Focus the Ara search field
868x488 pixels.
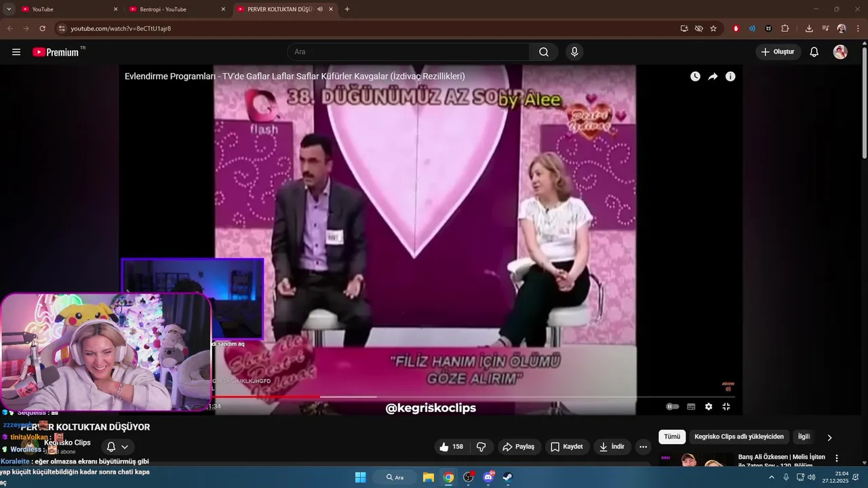click(409, 52)
